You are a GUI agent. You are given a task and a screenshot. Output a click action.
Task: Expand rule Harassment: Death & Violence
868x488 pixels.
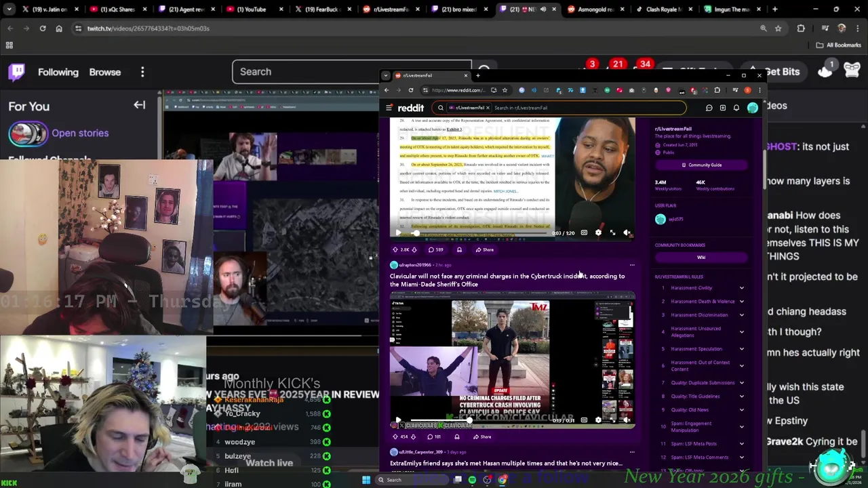click(741, 302)
